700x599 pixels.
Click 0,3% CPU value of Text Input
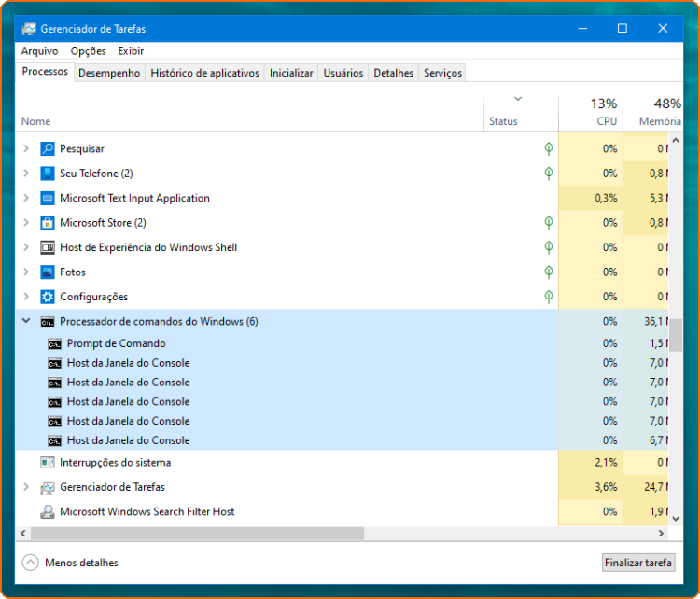tap(606, 198)
